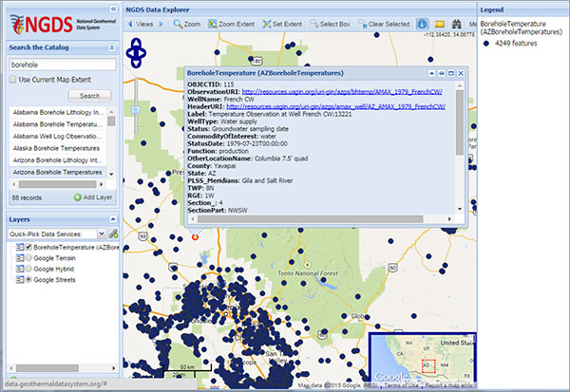Click BoreholeTemperature layer table icon

pos(20,247)
